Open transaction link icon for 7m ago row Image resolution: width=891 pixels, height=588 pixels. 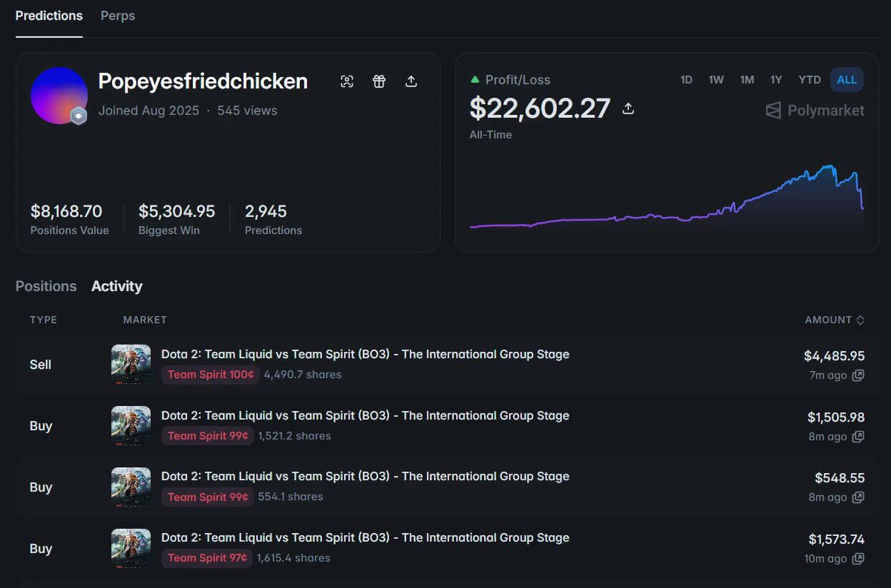pyautogui.click(x=858, y=376)
